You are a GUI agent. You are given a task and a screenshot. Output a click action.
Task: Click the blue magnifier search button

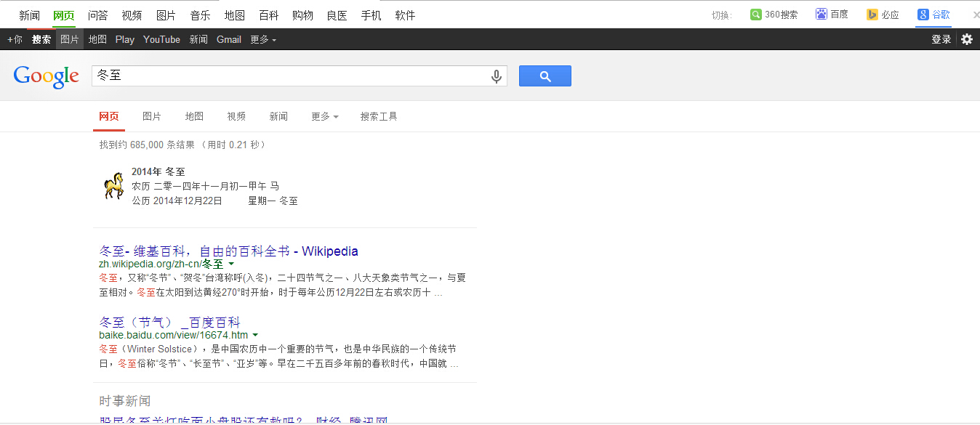[x=545, y=76]
